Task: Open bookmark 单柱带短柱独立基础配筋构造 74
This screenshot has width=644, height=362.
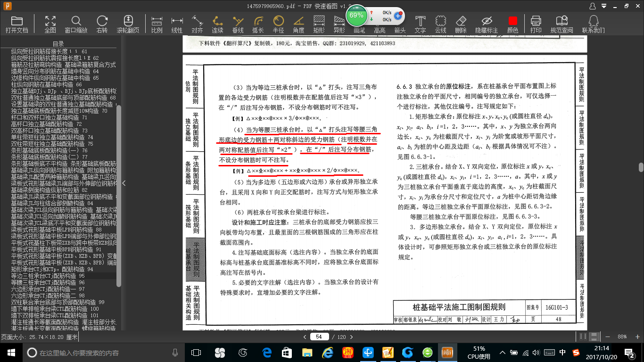Action: (52, 137)
